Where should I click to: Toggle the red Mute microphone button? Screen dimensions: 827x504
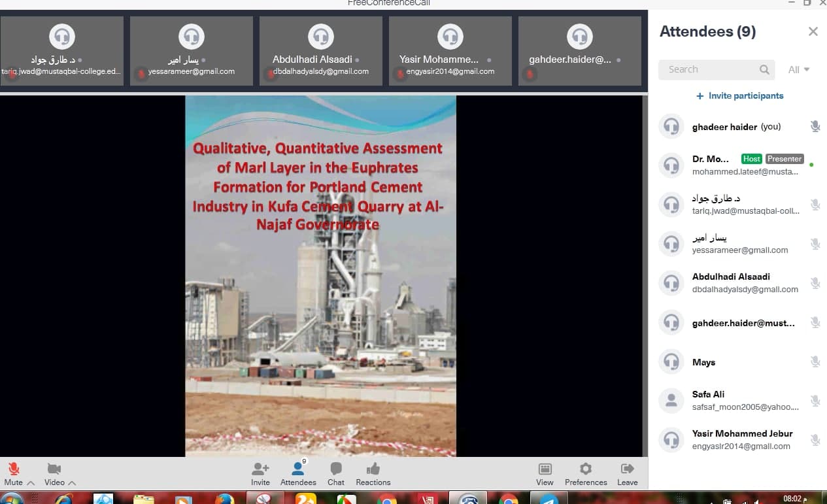(13, 469)
